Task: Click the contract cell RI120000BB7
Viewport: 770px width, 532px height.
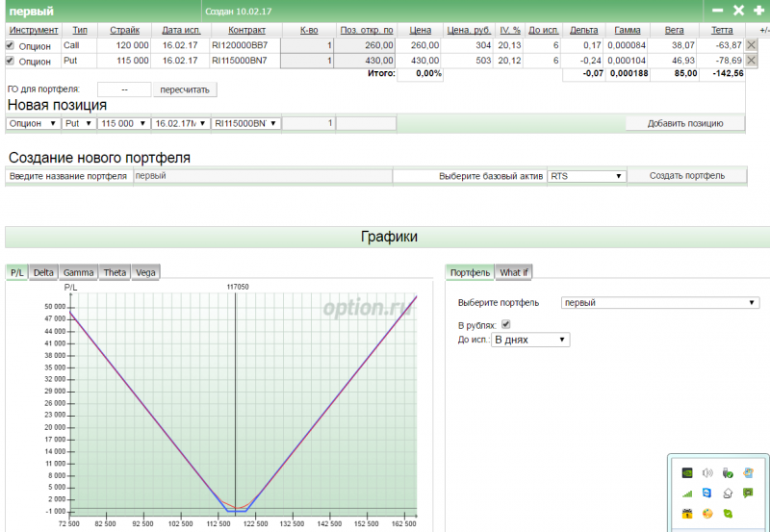Action: (240, 45)
